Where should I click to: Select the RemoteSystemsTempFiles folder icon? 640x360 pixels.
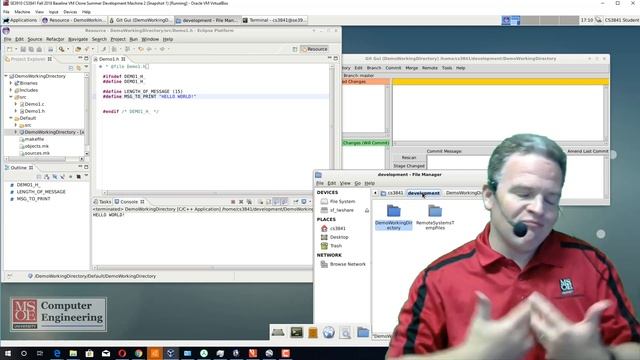pos(435,211)
